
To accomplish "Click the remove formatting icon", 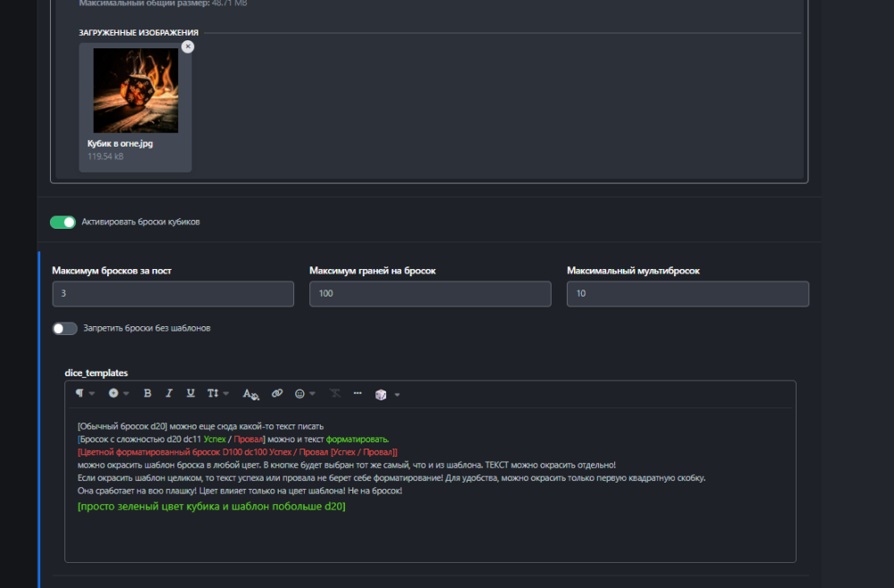I will (x=335, y=393).
